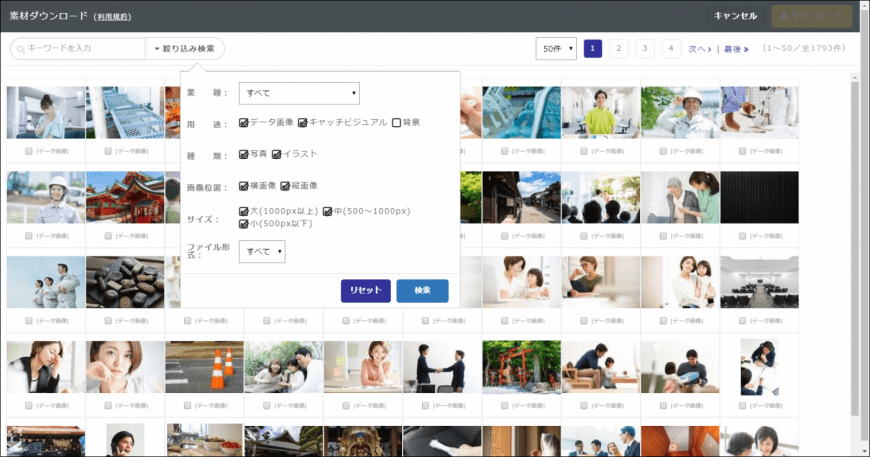Select thumbnail of blue metal stairway
The width and height of the screenshot is (870, 457).
(x=125, y=113)
